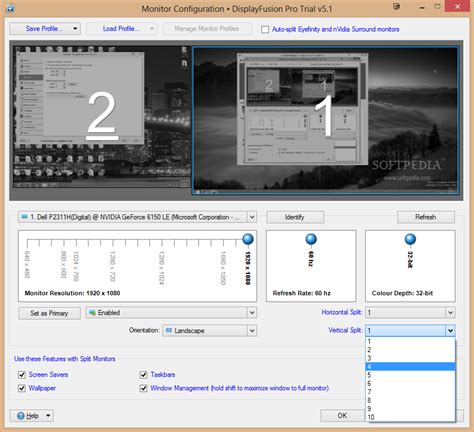Click the blue help question mark icon

(x=21, y=416)
